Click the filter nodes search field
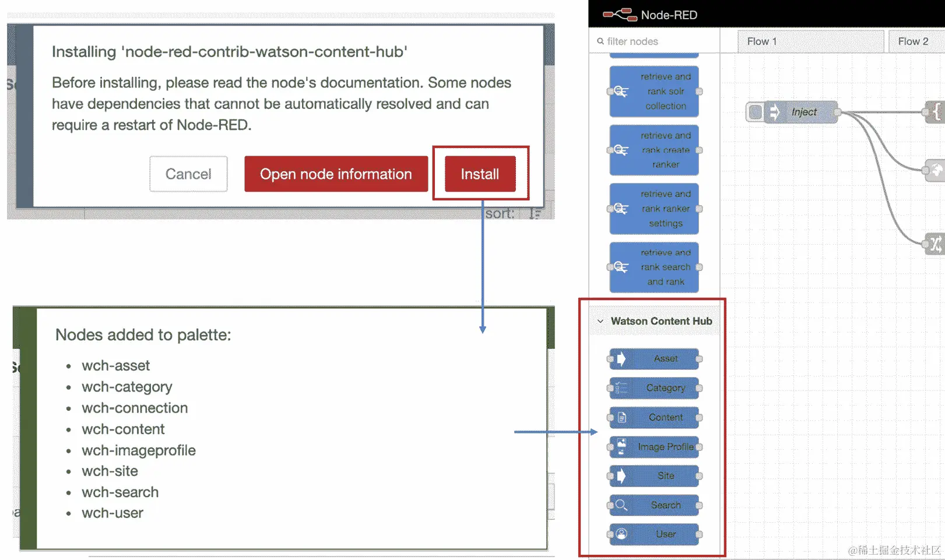The image size is (945, 560). [x=654, y=41]
